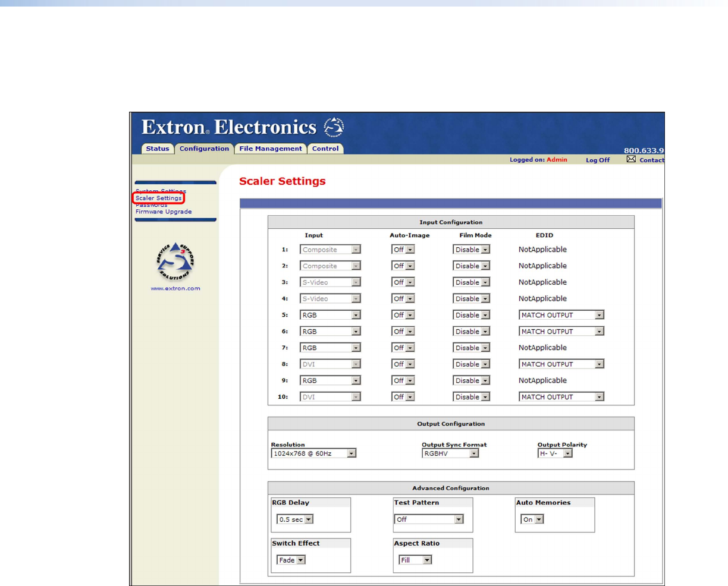
Task: Open the Contact link
Action: coord(652,160)
